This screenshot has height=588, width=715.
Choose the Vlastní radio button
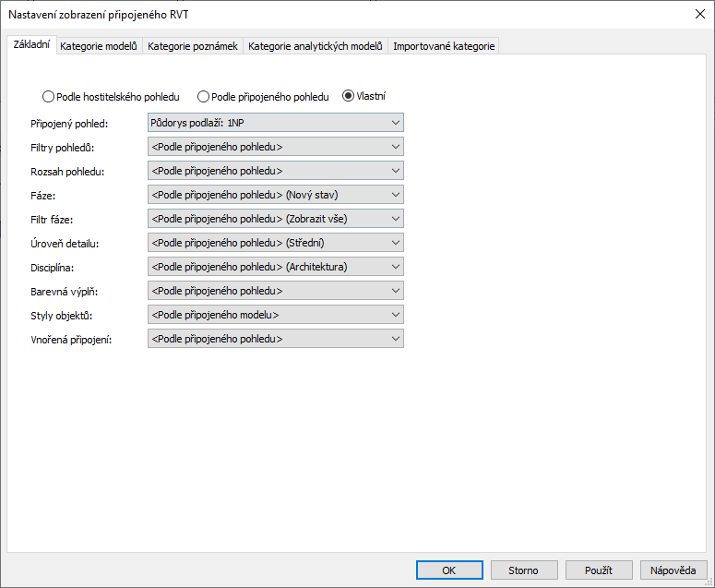tap(348, 96)
